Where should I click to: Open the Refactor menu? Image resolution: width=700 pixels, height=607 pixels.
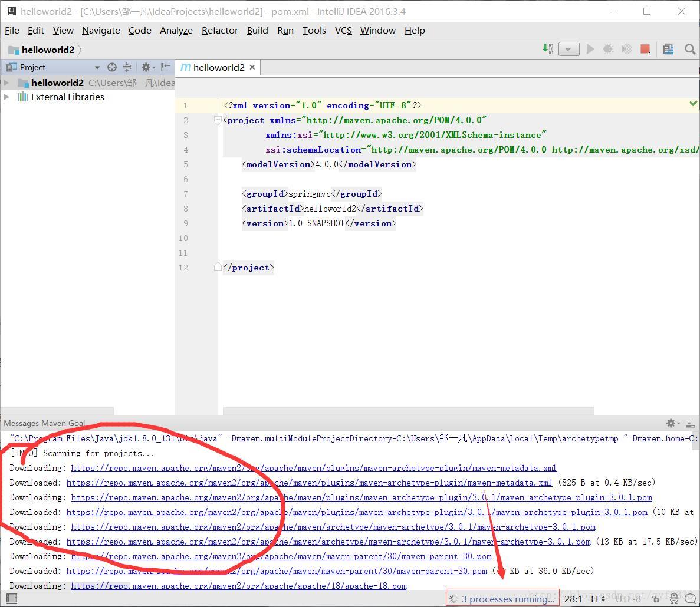point(219,30)
